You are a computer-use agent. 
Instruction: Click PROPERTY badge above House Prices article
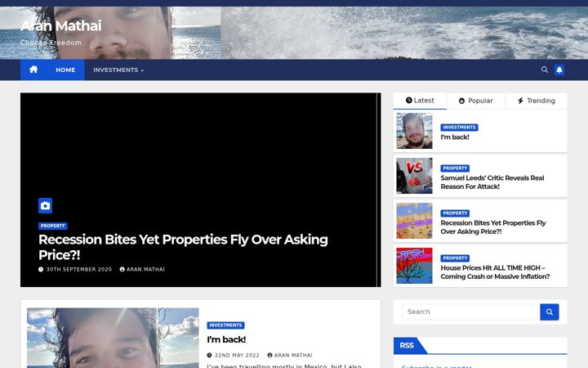455,258
